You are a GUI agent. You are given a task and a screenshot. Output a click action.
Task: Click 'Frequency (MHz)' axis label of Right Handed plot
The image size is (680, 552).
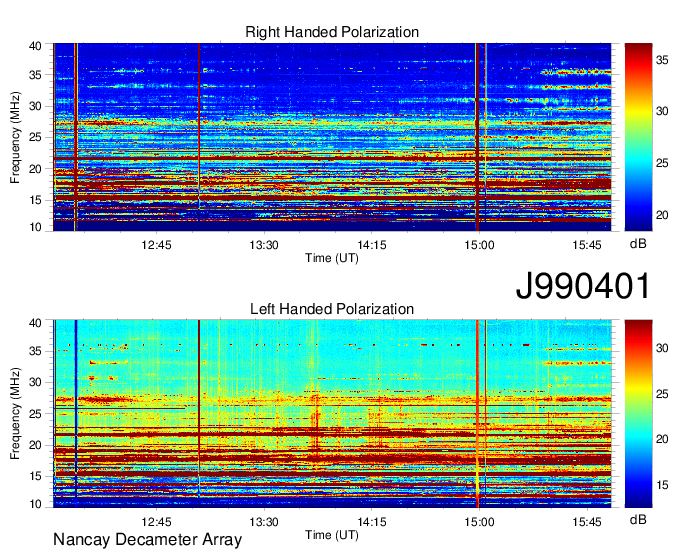15,137
